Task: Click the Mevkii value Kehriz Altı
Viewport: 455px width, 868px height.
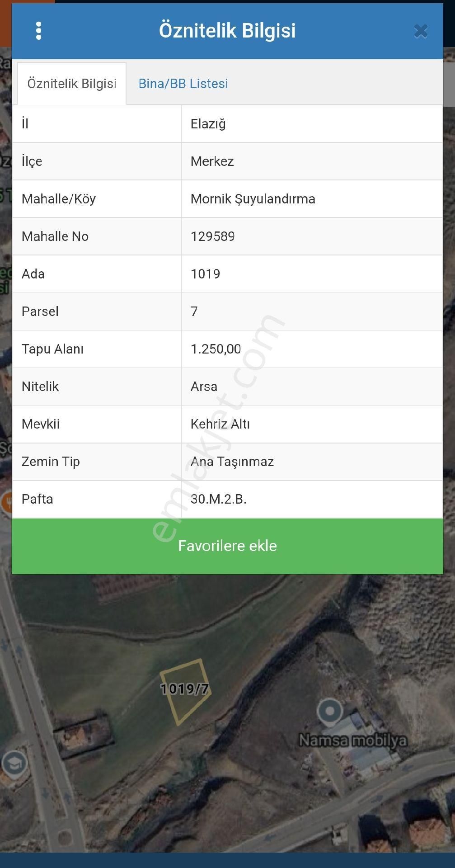Action: click(220, 424)
